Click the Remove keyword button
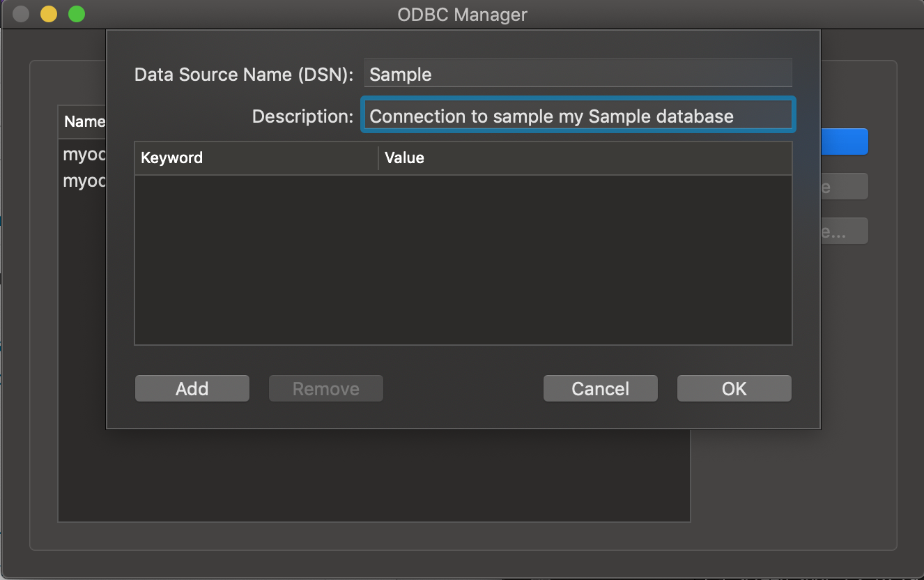924x580 pixels. (x=326, y=388)
